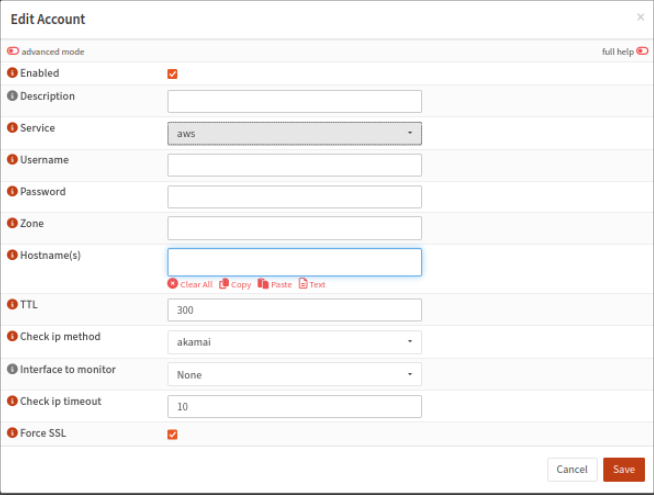Switch hostnames to Text view

[312, 284]
